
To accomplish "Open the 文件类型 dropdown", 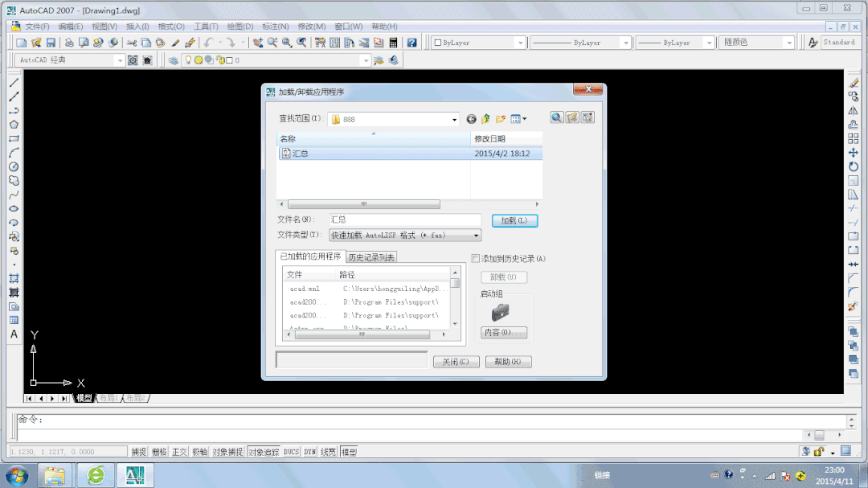I will pos(476,236).
